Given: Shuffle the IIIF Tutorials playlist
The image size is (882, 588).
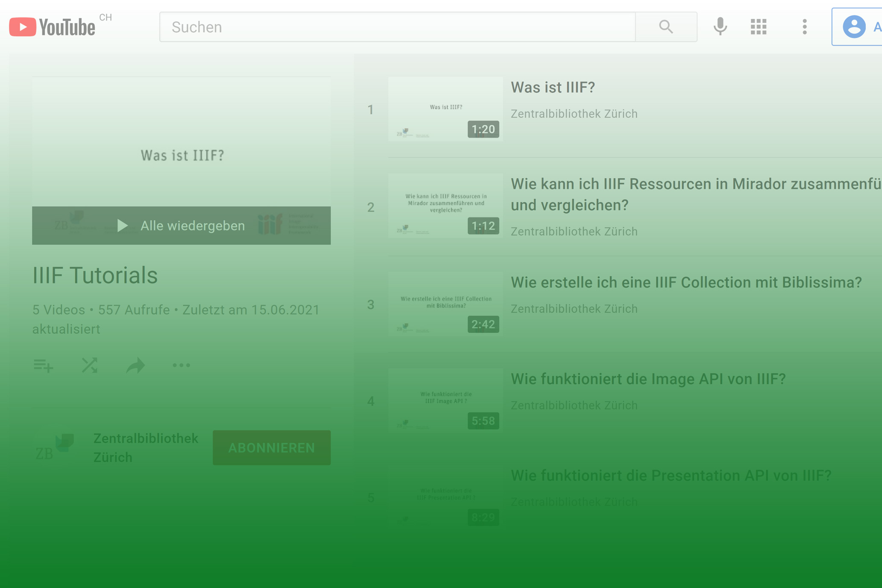Looking at the screenshot, I should point(89,365).
